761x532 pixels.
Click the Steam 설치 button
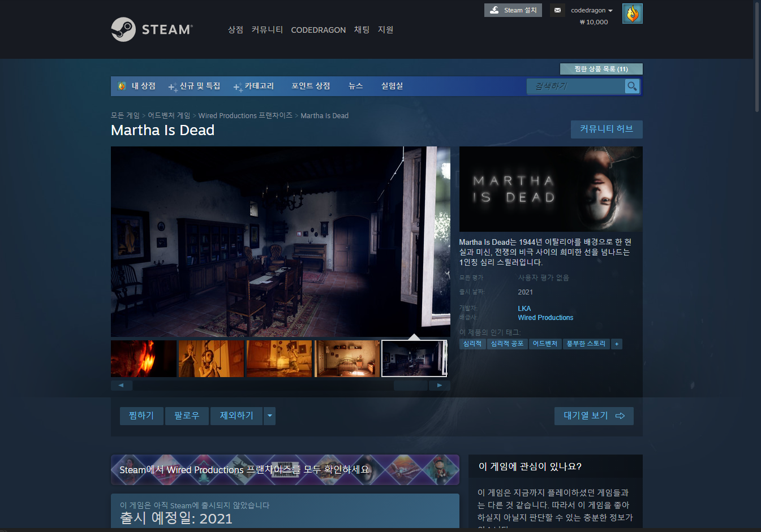(513, 10)
